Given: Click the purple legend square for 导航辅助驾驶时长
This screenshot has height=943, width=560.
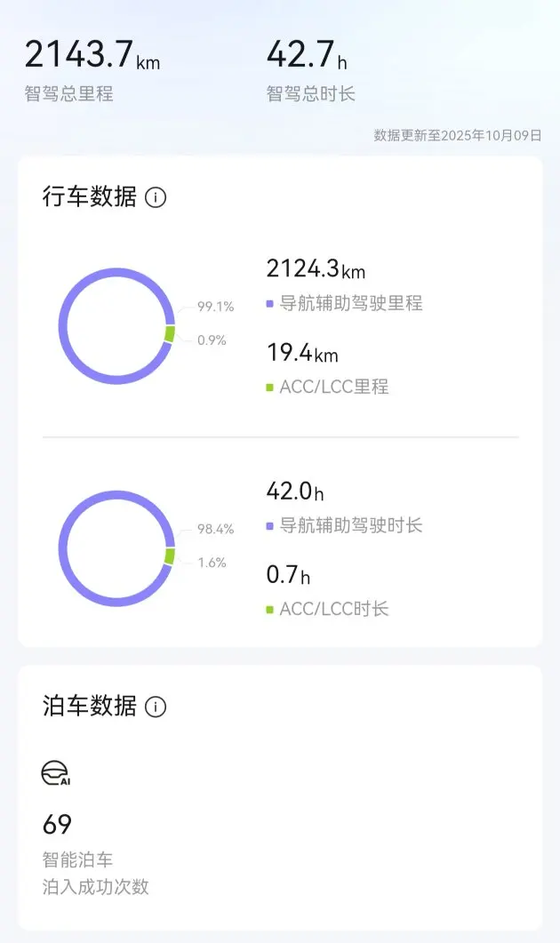Looking at the screenshot, I should [270, 526].
